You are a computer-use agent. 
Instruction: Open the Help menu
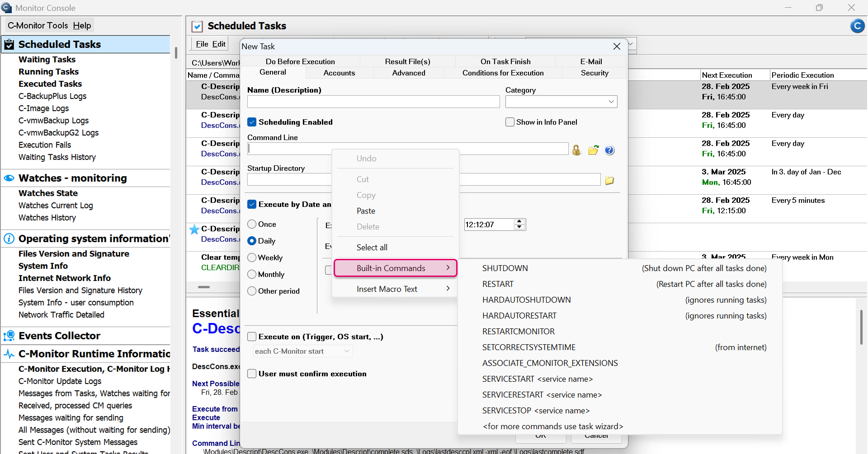point(82,25)
